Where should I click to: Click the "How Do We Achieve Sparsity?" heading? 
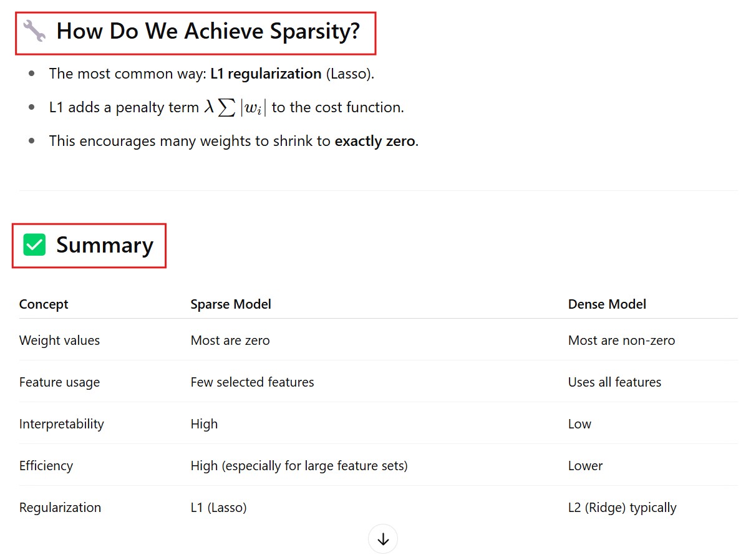[208, 31]
